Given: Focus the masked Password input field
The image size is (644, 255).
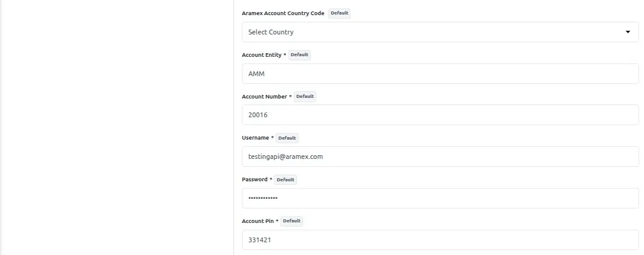Looking at the screenshot, I should click(440, 198).
